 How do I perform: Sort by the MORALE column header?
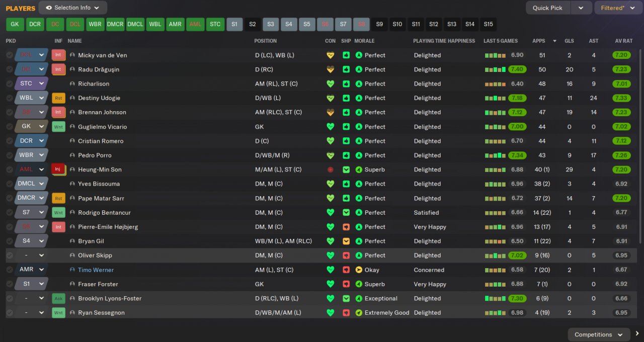pyautogui.click(x=364, y=41)
